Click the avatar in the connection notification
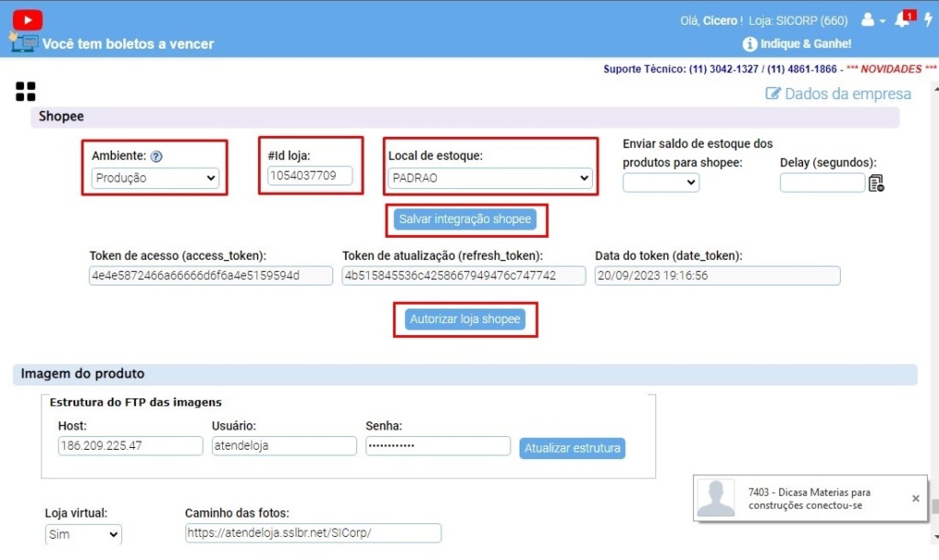 [x=716, y=498]
